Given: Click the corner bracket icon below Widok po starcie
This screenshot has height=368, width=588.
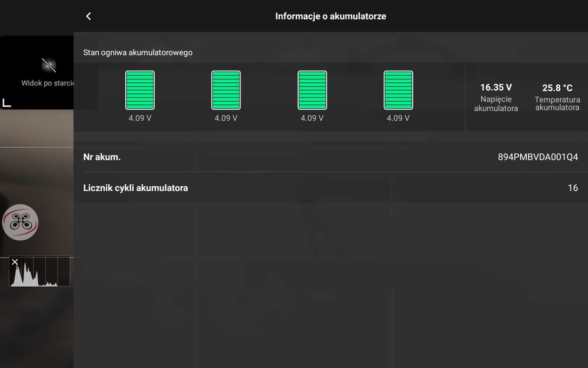Looking at the screenshot, I should tap(6, 102).
